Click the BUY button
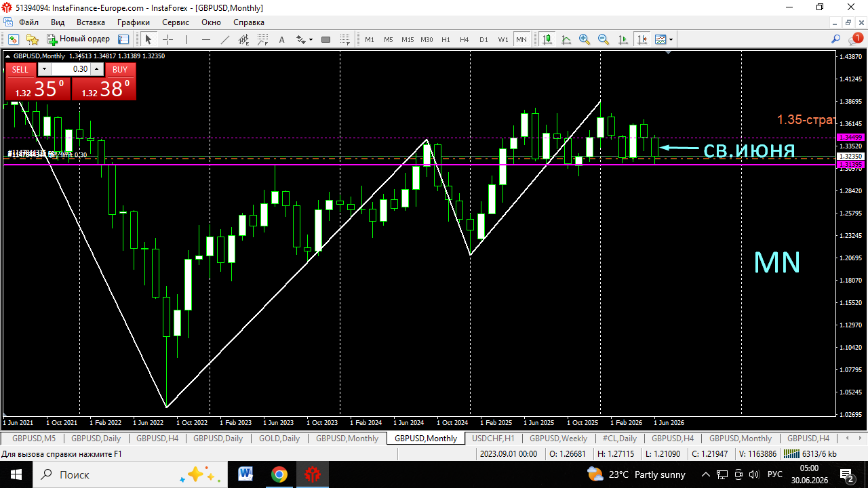The width and height of the screenshot is (868, 488). click(x=120, y=69)
